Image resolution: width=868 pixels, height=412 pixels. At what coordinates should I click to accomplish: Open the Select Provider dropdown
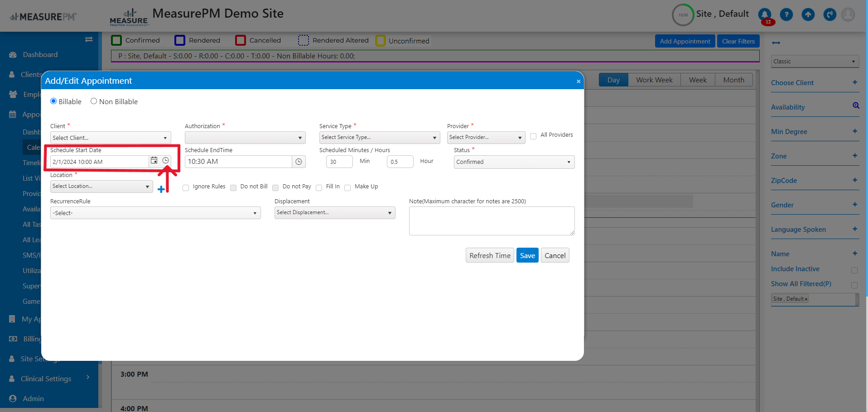pos(486,137)
